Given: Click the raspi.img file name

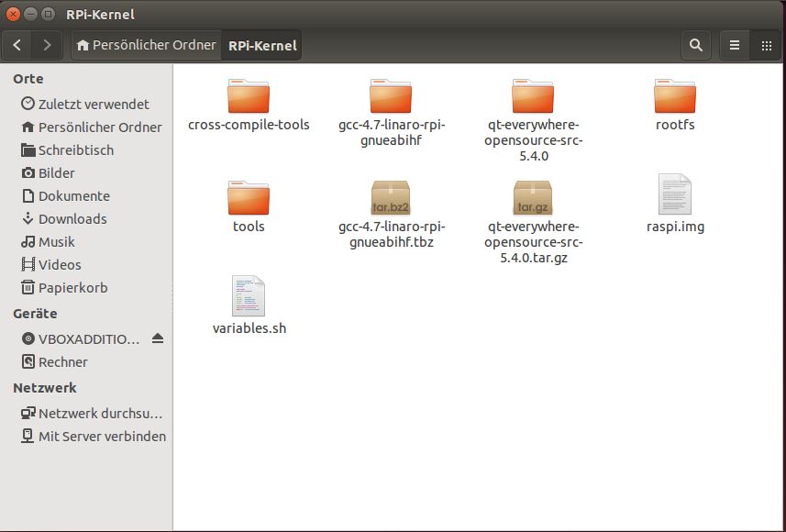Looking at the screenshot, I should (x=675, y=227).
